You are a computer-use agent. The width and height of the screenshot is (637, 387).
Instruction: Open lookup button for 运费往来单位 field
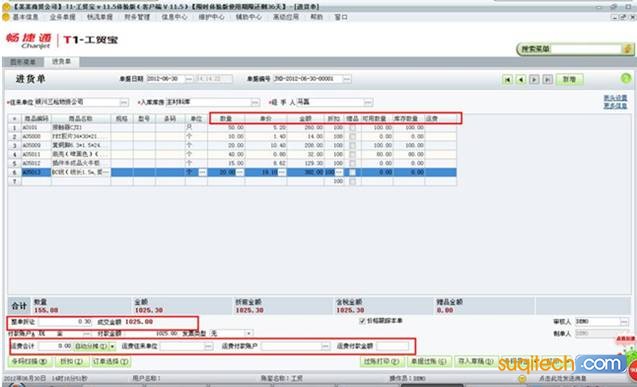pyautogui.click(x=208, y=346)
